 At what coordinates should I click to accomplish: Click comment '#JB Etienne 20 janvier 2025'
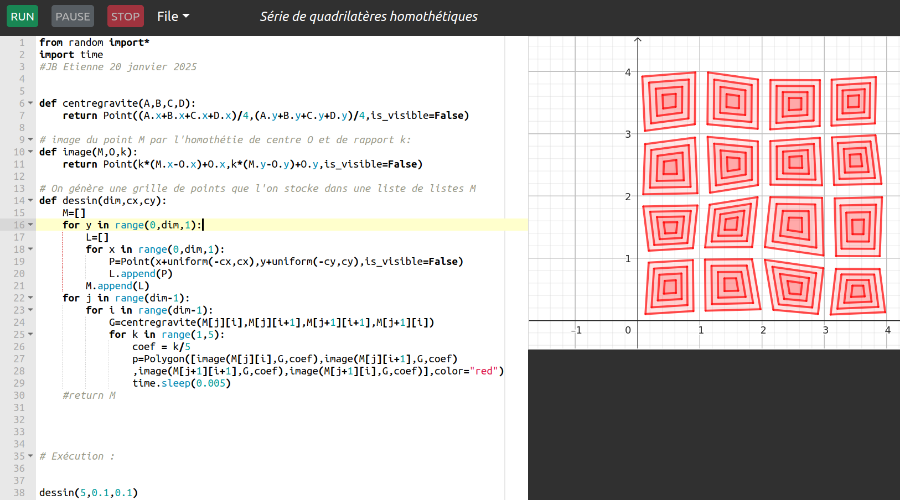click(x=118, y=67)
